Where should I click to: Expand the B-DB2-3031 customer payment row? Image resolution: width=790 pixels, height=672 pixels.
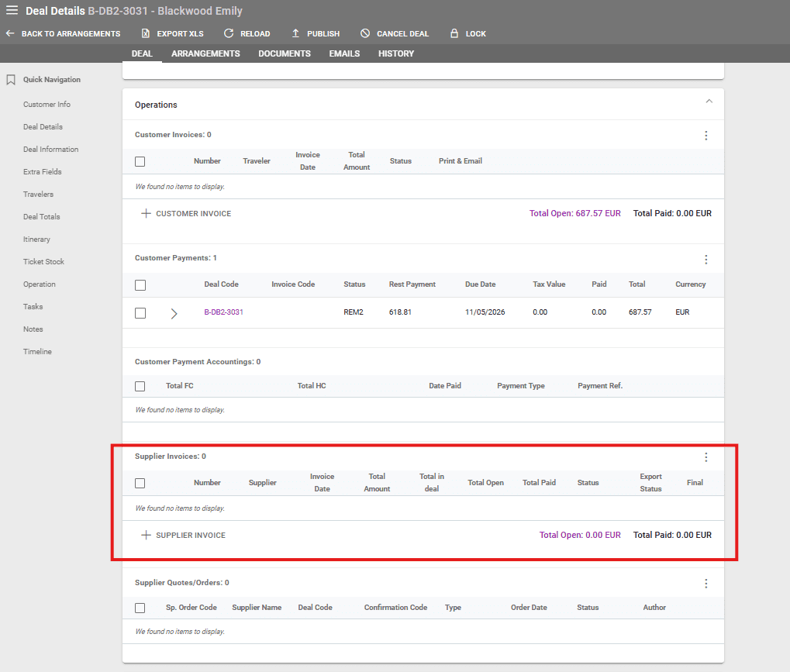coord(174,313)
